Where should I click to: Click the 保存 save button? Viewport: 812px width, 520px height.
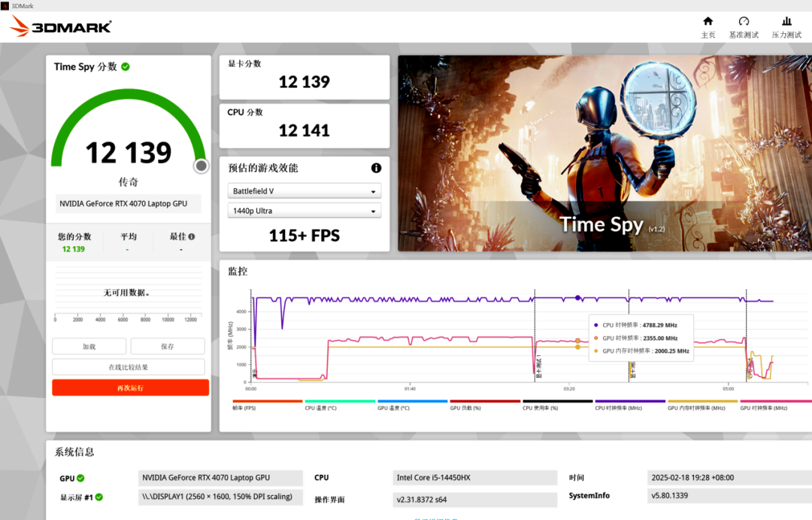pos(167,346)
